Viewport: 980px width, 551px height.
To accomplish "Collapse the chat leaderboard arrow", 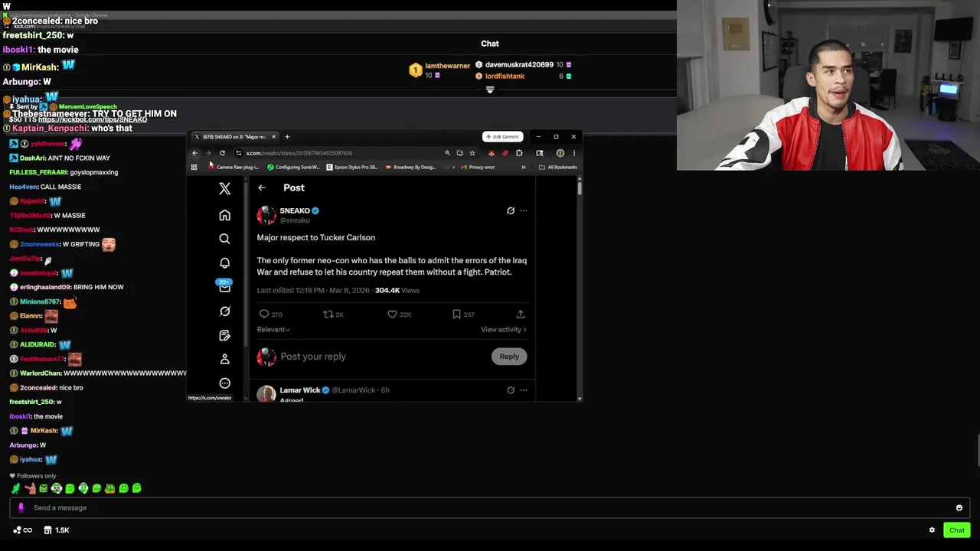I will (x=490, y=90).
